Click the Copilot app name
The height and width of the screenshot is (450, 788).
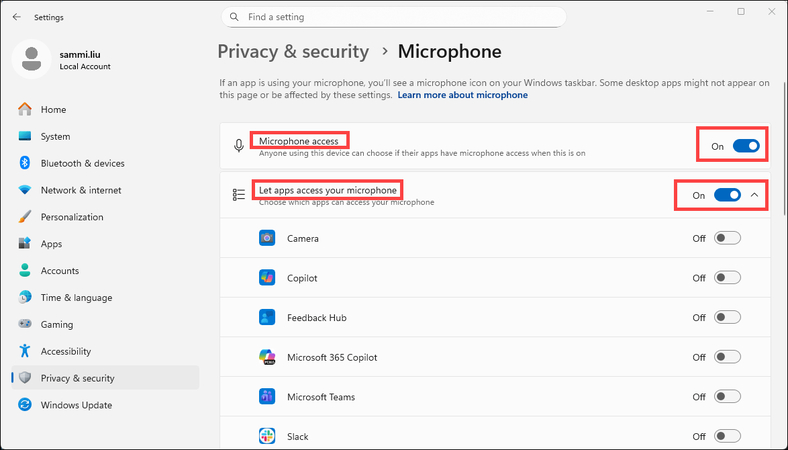tap(302, 278)
